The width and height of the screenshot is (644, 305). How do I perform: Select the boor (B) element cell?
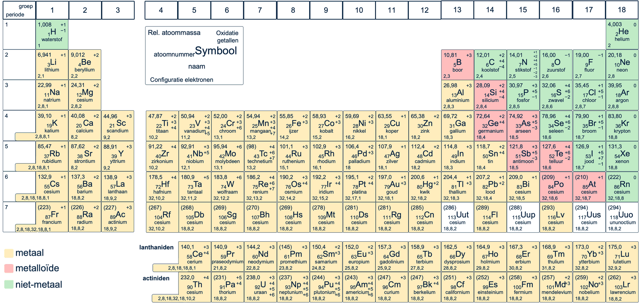[x=458, y=65]
